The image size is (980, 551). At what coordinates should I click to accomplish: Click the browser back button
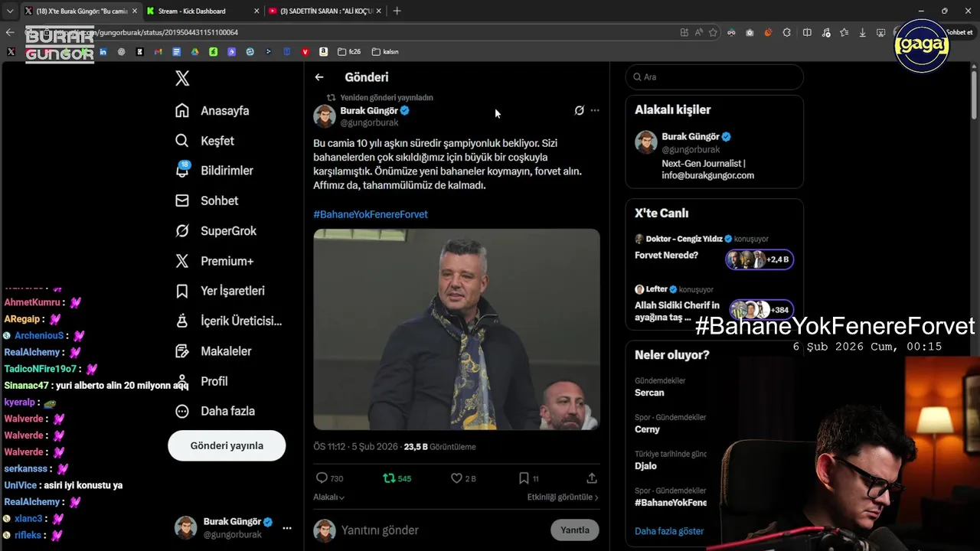[10, 32]
